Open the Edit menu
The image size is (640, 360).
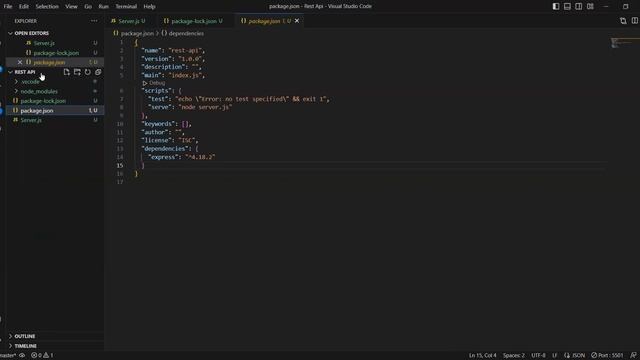pyautogui.click(x=24, y=7)
